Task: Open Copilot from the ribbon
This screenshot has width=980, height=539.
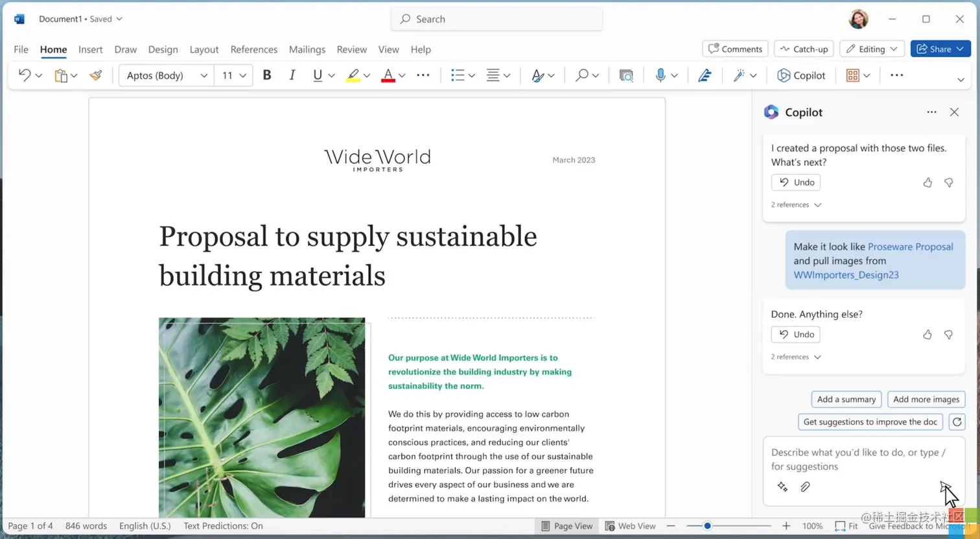Action: click(x=801, y=75)
